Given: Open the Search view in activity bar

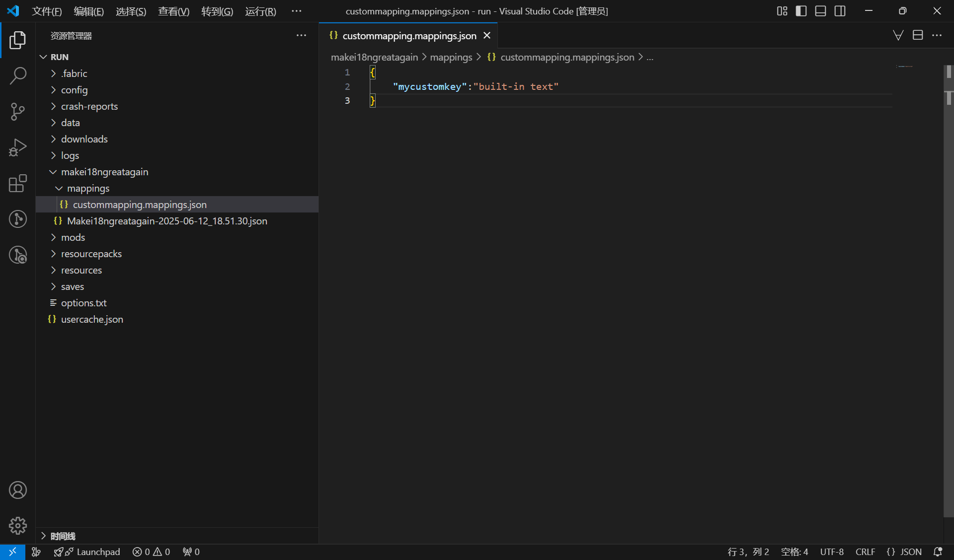Looking at the screenshot, I should tap(18, 76).
